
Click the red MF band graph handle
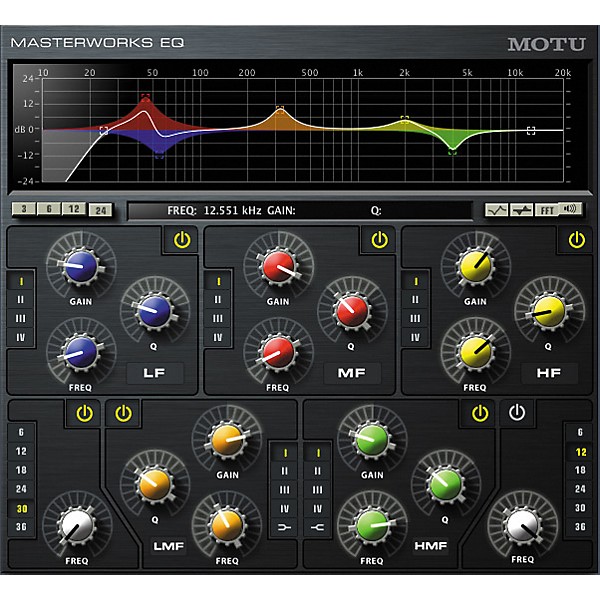click(x=145, y=97)
